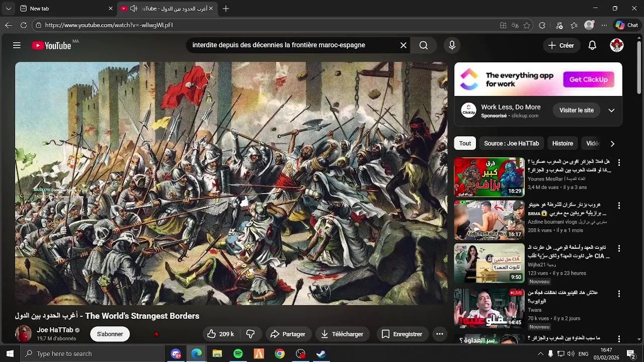644x362 pixels.
Task: Close the New tab browser tab
Action: (x=111, y=9)
